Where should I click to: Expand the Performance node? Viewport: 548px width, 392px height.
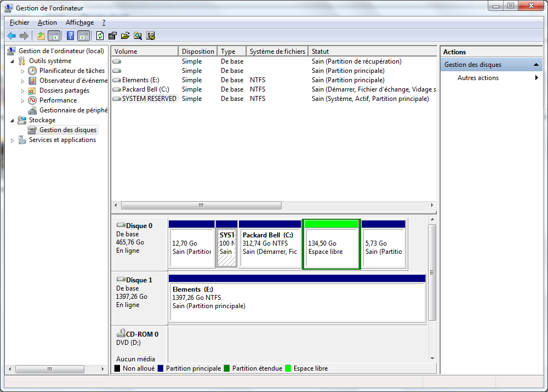(x=22, y=101)
